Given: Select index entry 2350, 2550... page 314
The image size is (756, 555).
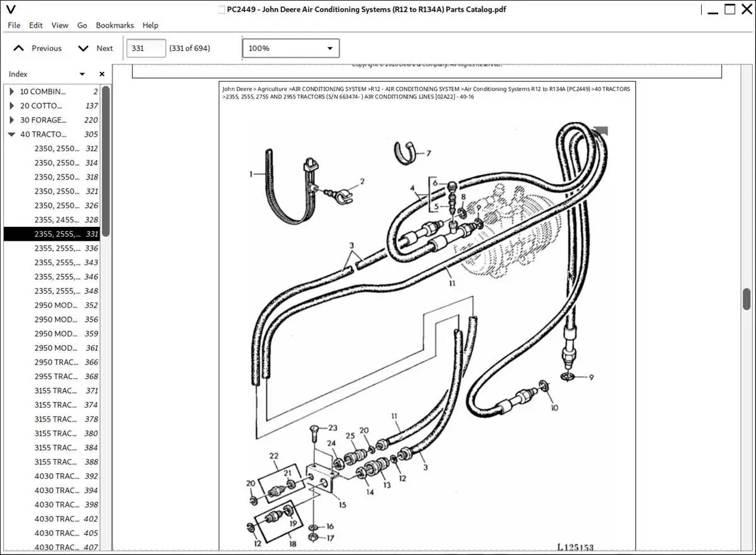Looking at the screenshot, I should tap(52, 163).
